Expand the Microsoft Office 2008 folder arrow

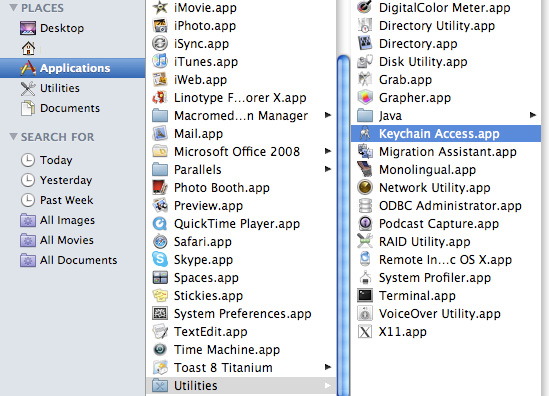pyautogui.click(x=328, y=151)
